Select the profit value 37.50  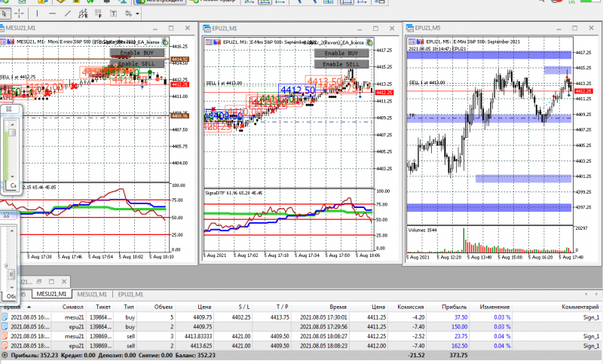click(x=461, y=317)
